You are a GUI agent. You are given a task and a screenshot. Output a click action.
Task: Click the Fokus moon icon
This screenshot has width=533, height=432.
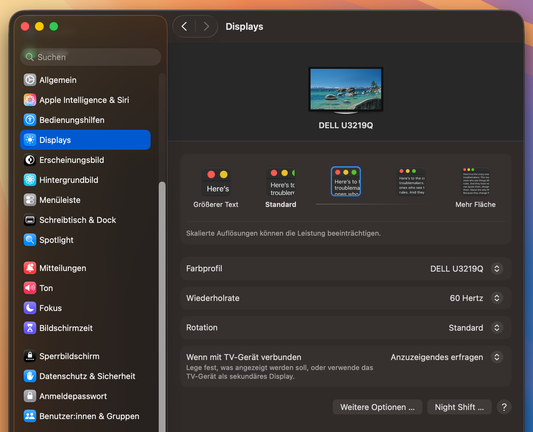(30, 308)
